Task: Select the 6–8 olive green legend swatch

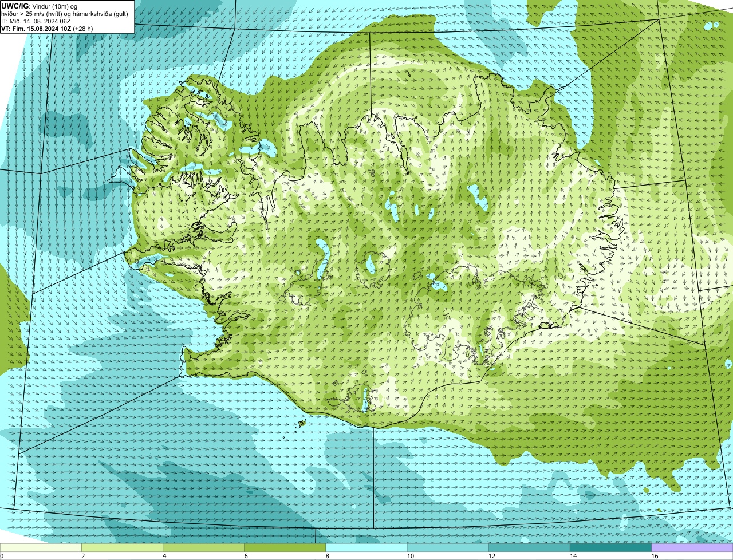Action: click(x=285, y=548)
